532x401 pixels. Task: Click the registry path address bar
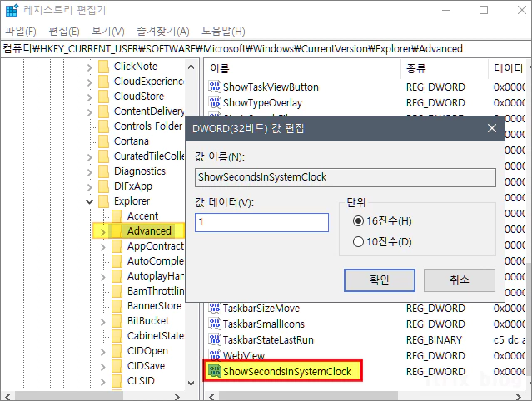click(266, 49)
